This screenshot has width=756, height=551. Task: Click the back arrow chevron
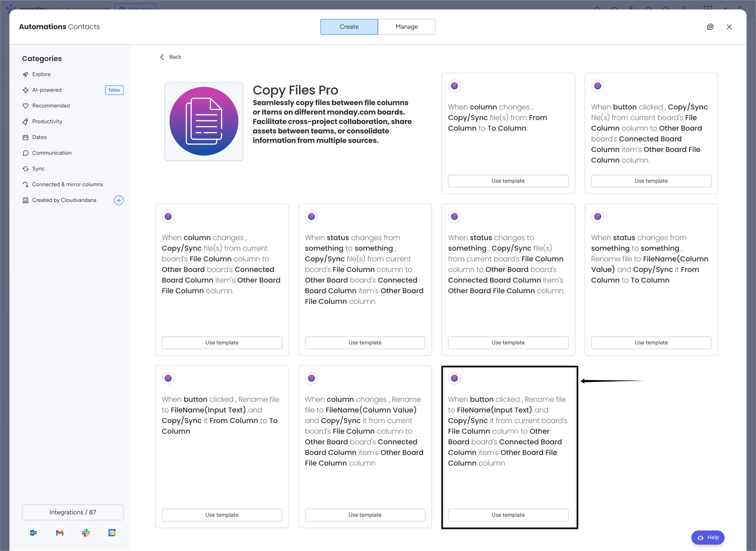[162, 57]
